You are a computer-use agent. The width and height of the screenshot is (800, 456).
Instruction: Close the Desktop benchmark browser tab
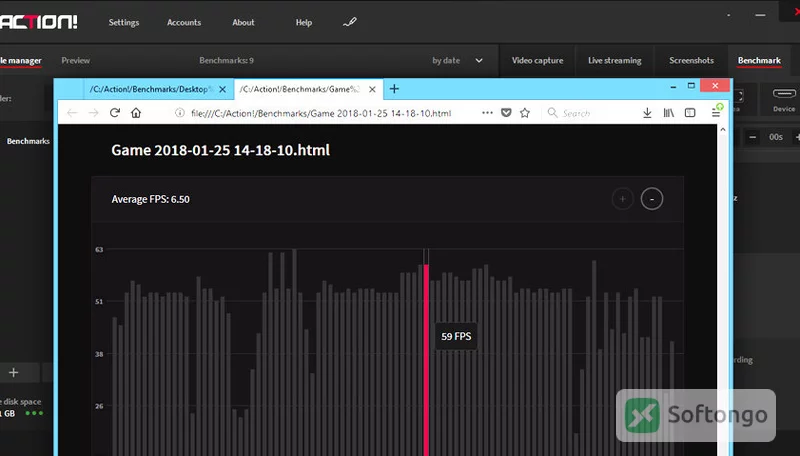(222, 89)
